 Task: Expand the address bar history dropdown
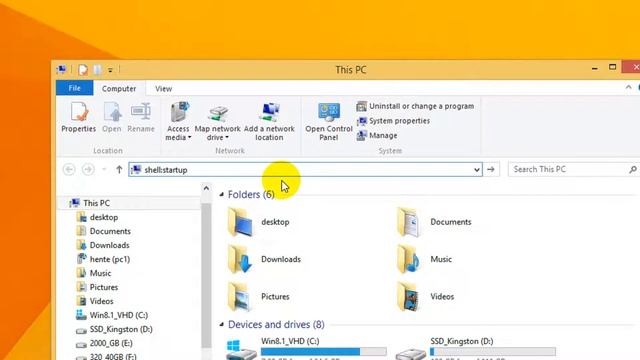pyautogui.click(x=477, y=170)
